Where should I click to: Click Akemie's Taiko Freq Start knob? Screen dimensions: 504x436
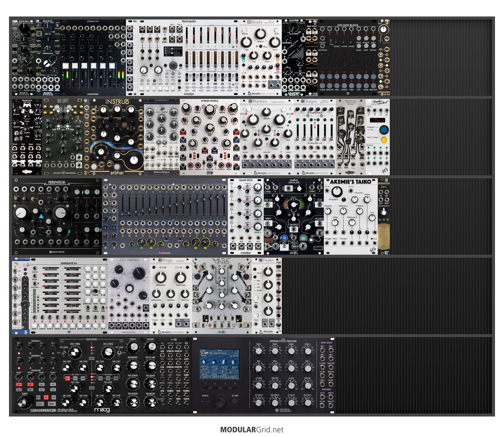click(337, 192)
